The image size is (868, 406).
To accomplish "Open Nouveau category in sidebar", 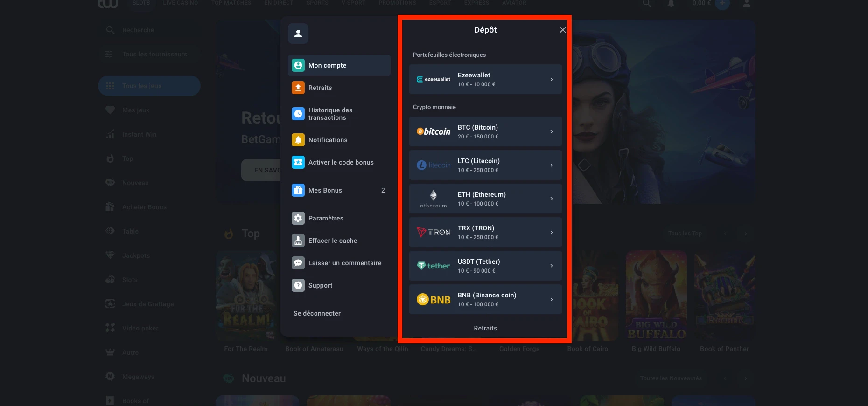I will pyautogui.click(x=149, y=183).
